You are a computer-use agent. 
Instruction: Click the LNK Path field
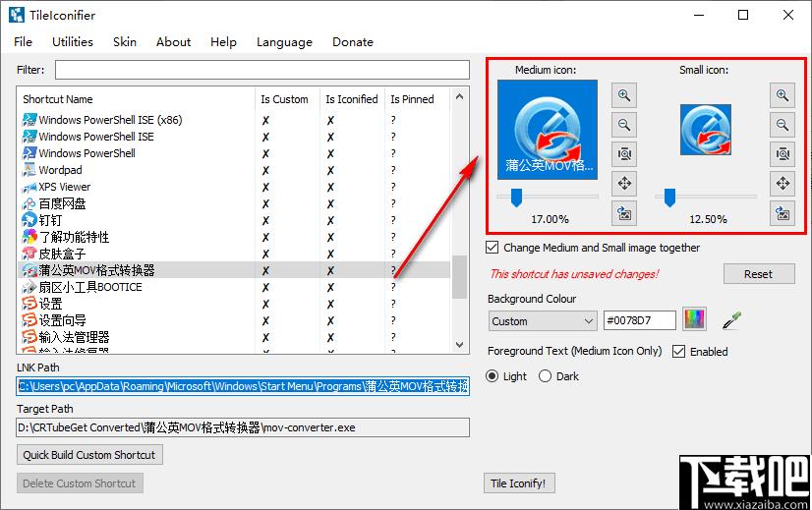(243, 386)
